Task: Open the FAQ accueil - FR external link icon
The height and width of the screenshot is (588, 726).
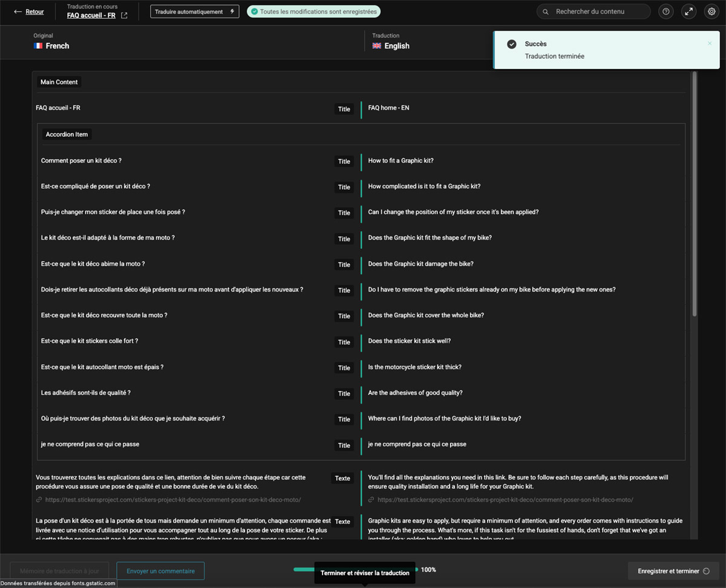Action: pyautogui.click(x=124, y=16)
